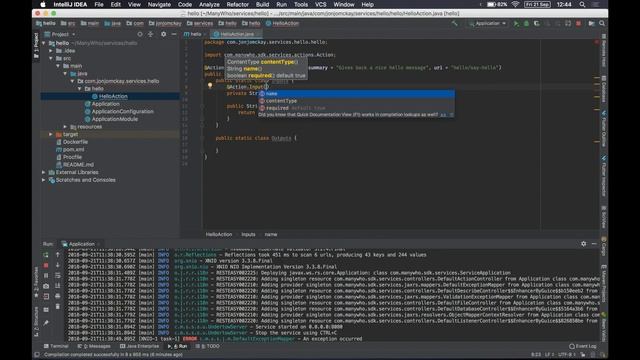Select ApplicationConfiguration class in tree

click(x=122, y=111)
